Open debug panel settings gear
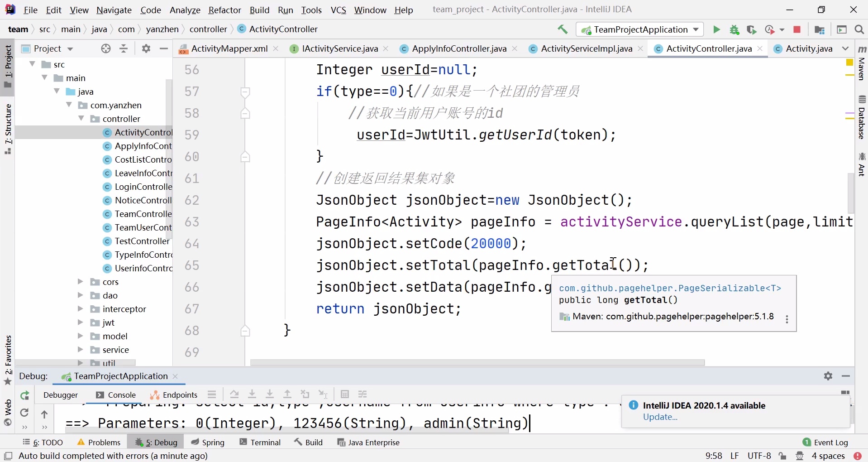This screenshot has width=868, height=462. [829, 376]
